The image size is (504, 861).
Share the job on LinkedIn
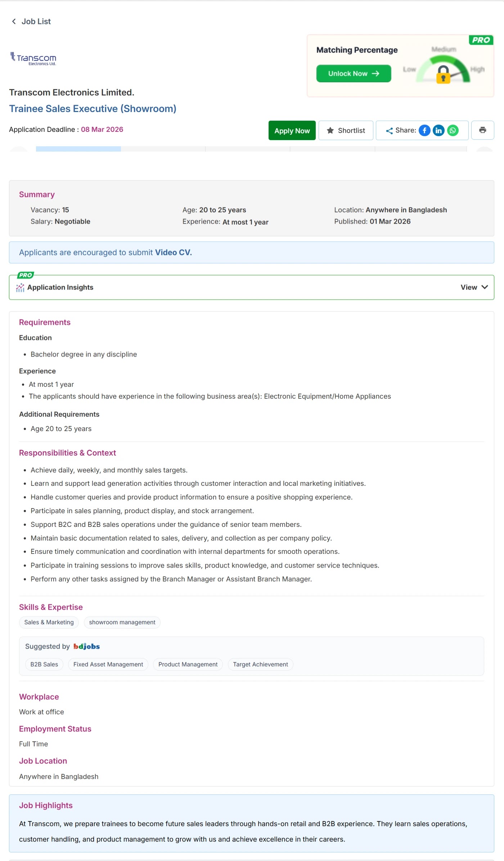438,130
